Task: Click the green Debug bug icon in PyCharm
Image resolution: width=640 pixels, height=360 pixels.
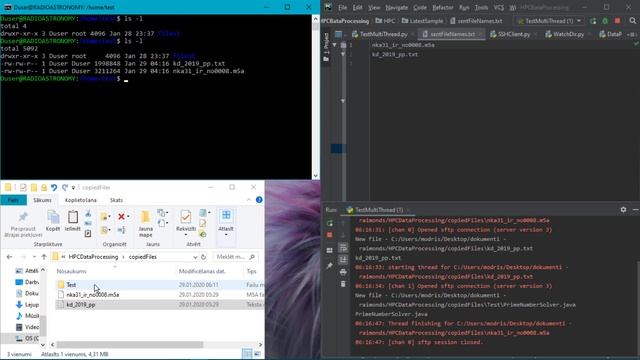Action: click(x=605, y=21)
